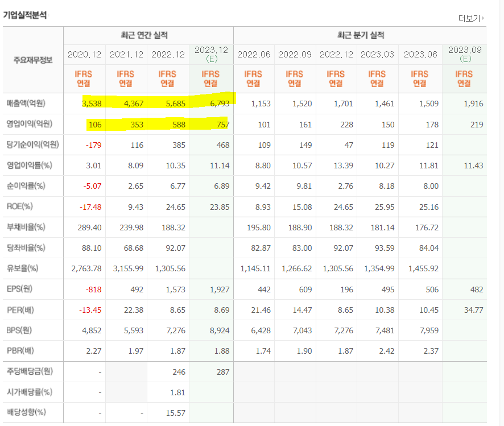This screenshot has width=504, height=426.
Task: Click the 당기순이익(억원) row label
Action: tap(32, 144)
